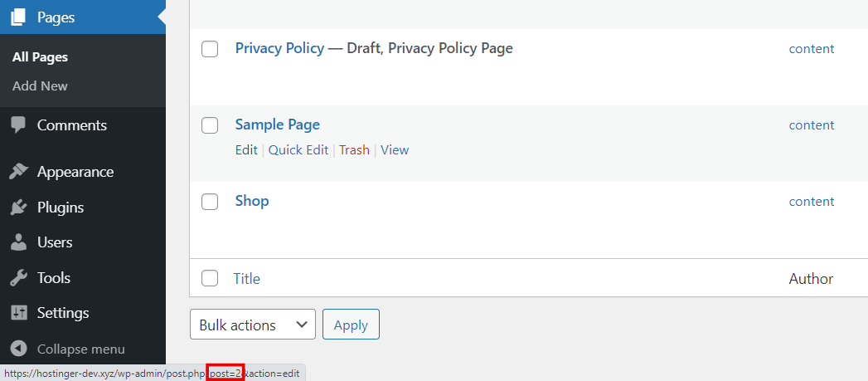This screenshot has height=381, width=868.
Task: Open the Shop page title link
Action: coord(252,201)
